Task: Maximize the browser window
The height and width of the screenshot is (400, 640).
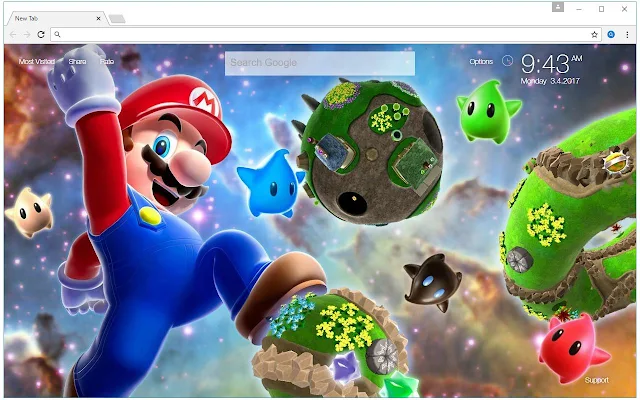Action: pos(601,9)
